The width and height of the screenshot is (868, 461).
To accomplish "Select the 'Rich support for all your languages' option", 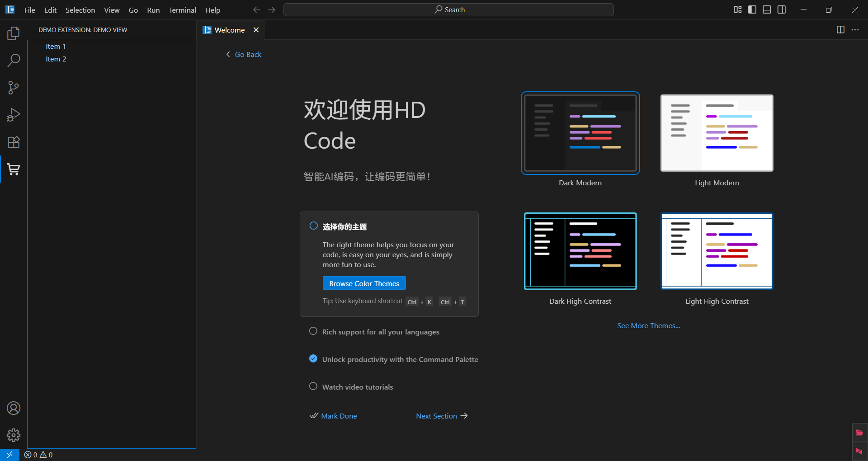I will (x=313, y=331).
